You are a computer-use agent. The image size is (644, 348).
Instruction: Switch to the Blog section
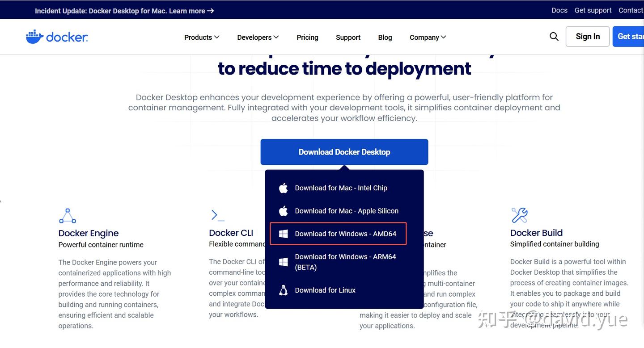click(385, 37)
